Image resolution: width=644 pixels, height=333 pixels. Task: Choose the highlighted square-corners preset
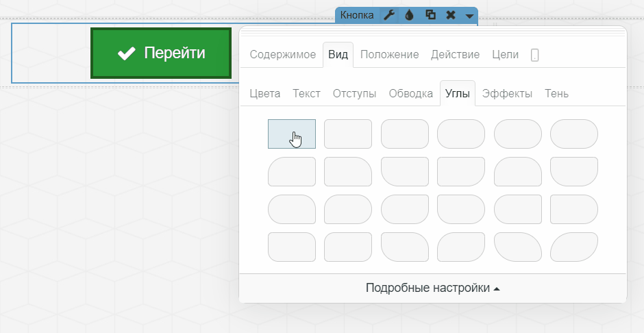pos(292,134)
